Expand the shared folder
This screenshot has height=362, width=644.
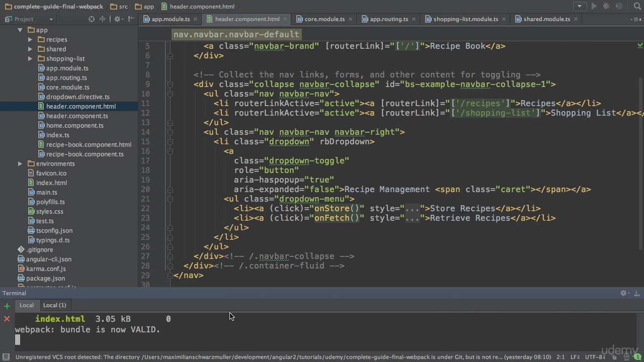point(30,49)
